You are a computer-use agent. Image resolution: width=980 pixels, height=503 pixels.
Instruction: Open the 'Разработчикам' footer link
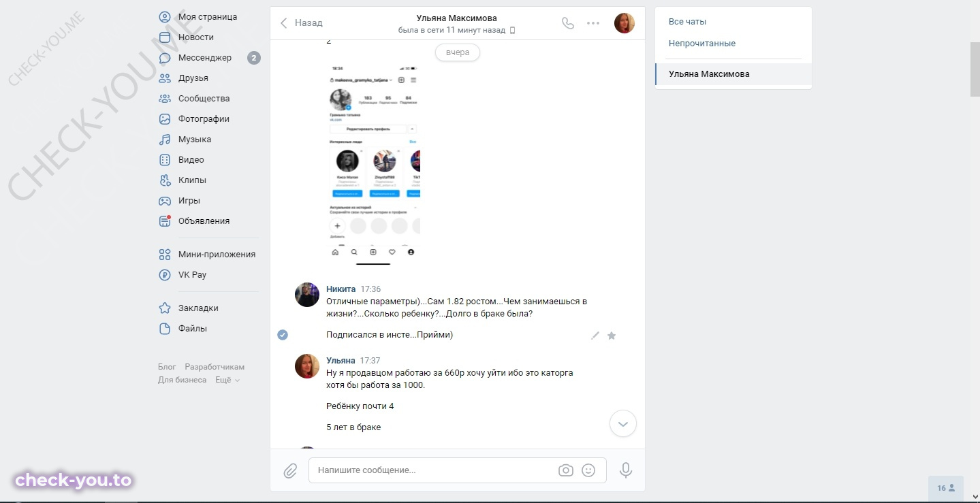[x=215, y=367]
